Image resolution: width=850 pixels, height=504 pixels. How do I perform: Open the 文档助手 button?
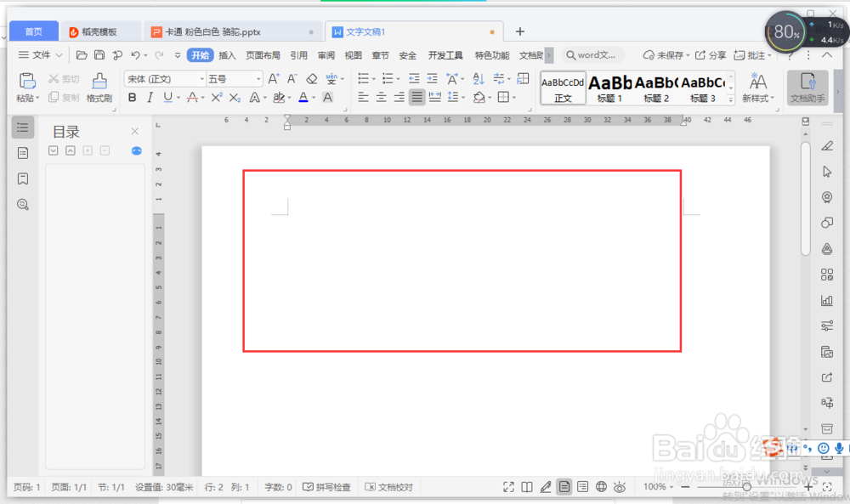coord(807,88)
